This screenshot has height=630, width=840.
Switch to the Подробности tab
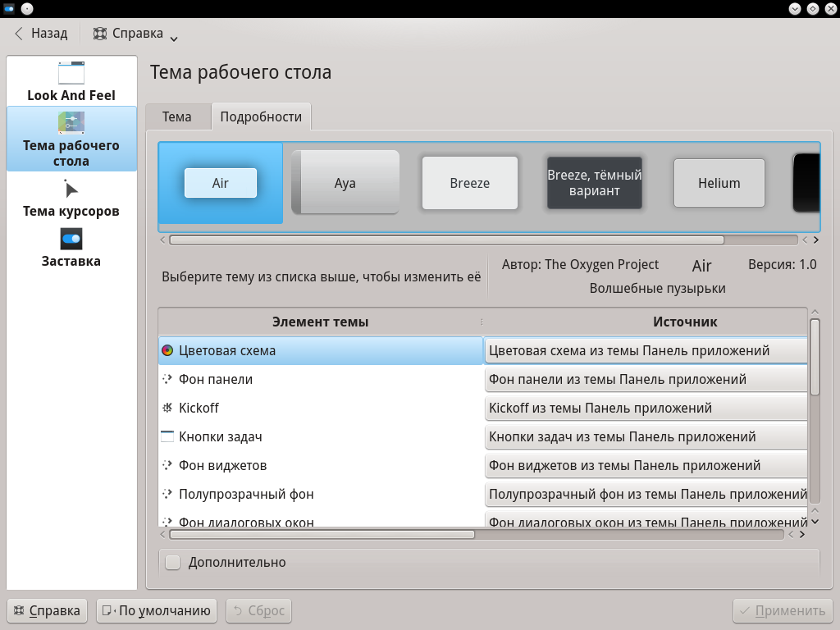tap(261, 116)
